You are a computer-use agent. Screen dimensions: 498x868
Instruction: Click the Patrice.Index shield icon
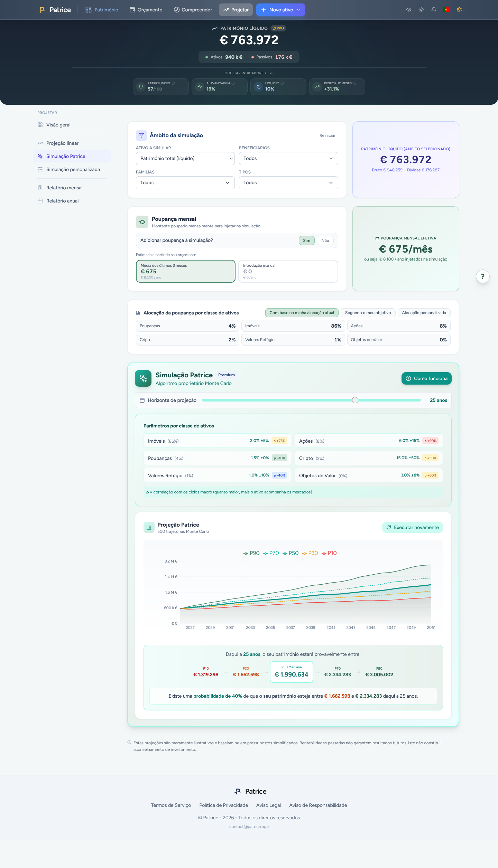141,86
